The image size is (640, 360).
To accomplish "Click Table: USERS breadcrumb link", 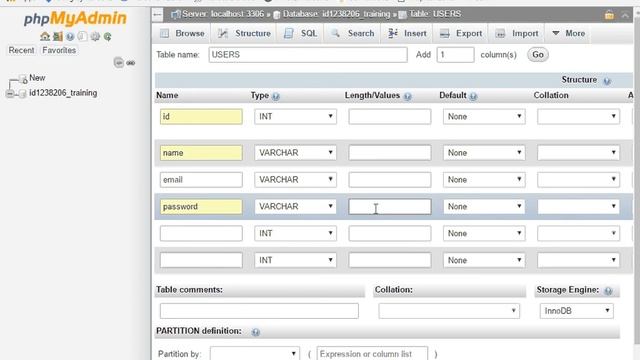I will [x=435, y=14].
